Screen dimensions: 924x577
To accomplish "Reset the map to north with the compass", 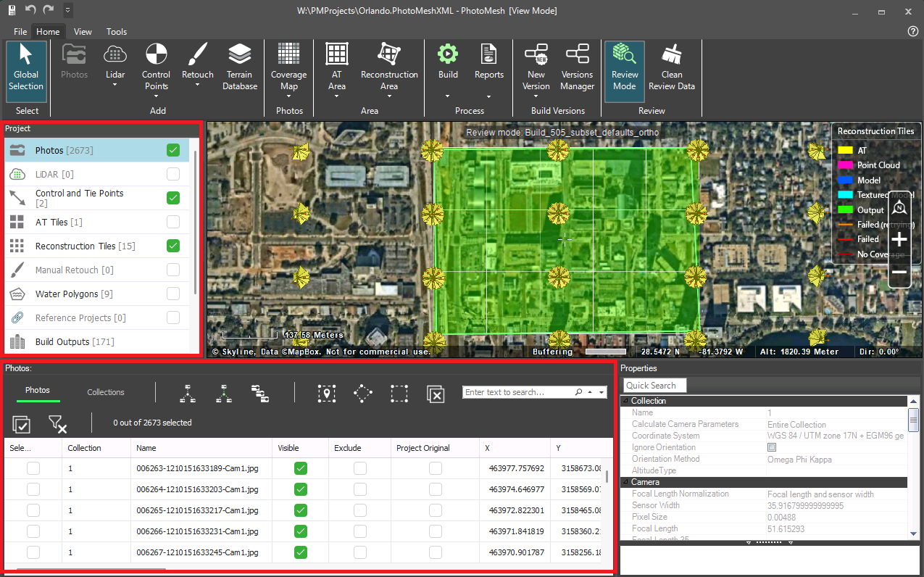I will tap(899, 209).
